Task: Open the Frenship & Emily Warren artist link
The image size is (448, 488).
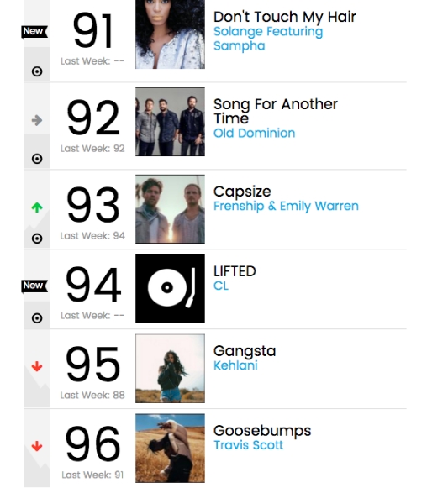Action: coord(286,206)
